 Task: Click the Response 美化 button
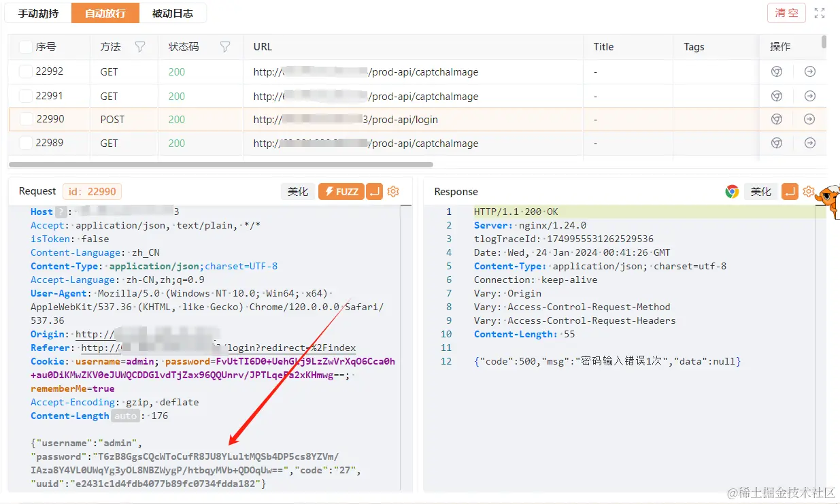(761, 192)
